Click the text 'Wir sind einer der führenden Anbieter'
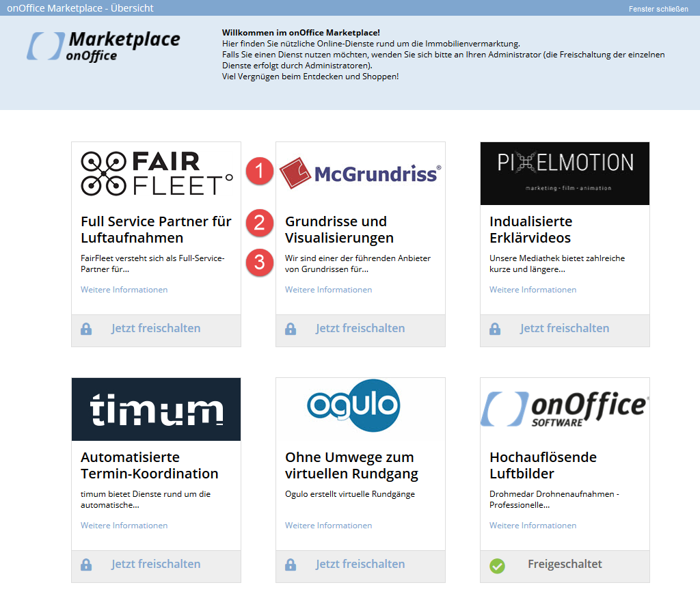This screenshot has width=700, height=611. tap(358, 258)
